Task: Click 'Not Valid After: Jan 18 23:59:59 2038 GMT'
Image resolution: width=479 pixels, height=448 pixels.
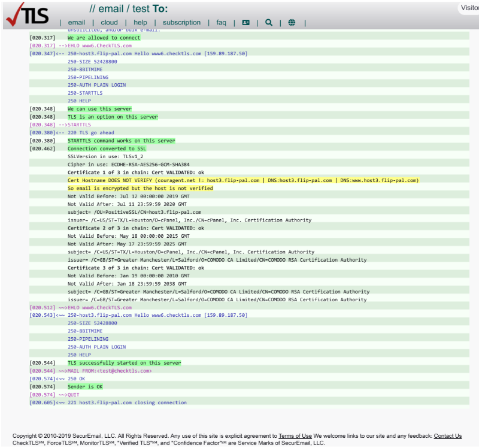Action: (127, 283)
